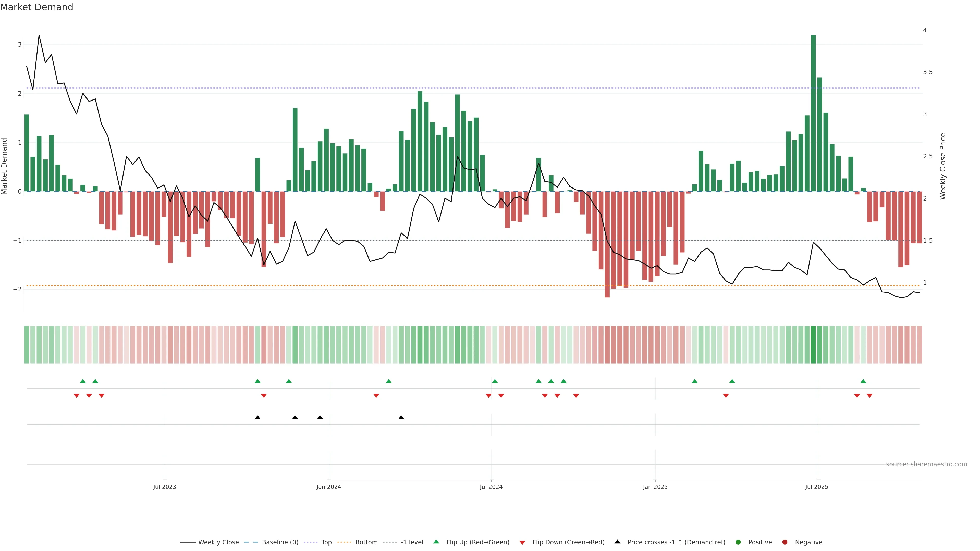Click the source: sharemaestro.com text
This screenshot has width=980, height=551.
click(926, 464)
